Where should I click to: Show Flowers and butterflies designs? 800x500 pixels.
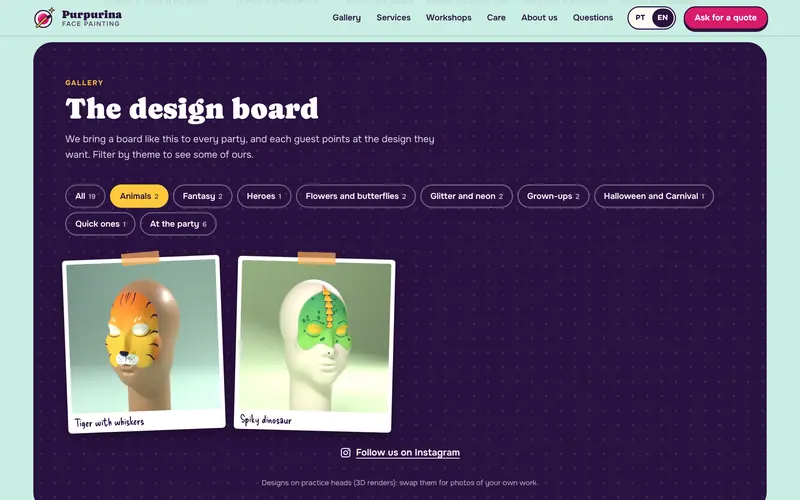pyautogui.click(x=356, y=196)
